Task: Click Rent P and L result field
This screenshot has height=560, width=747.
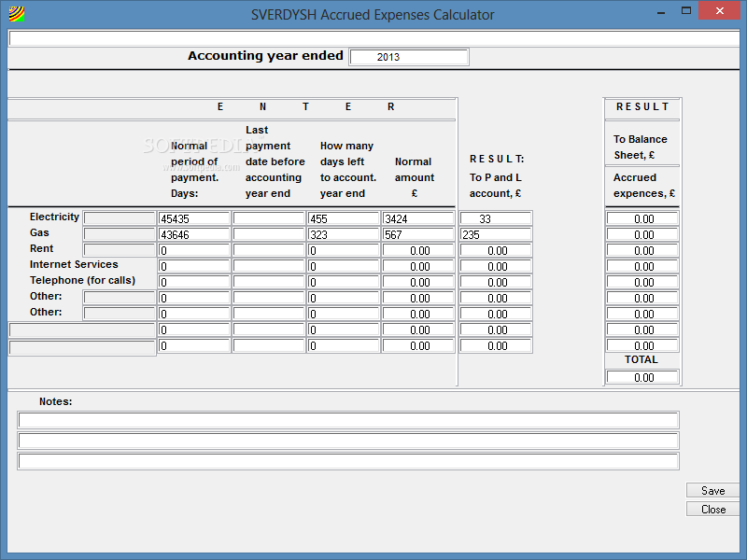Action: 496,250
